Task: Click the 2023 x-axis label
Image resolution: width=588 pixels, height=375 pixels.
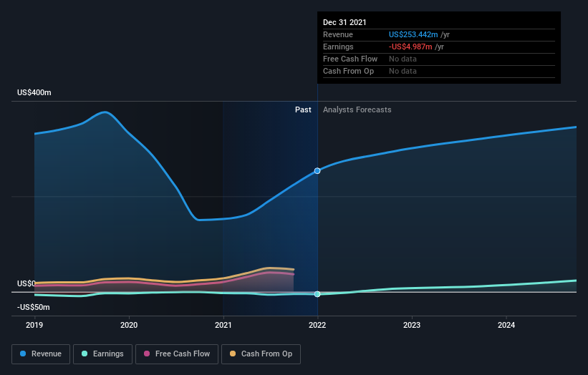Action: (412, 325)
